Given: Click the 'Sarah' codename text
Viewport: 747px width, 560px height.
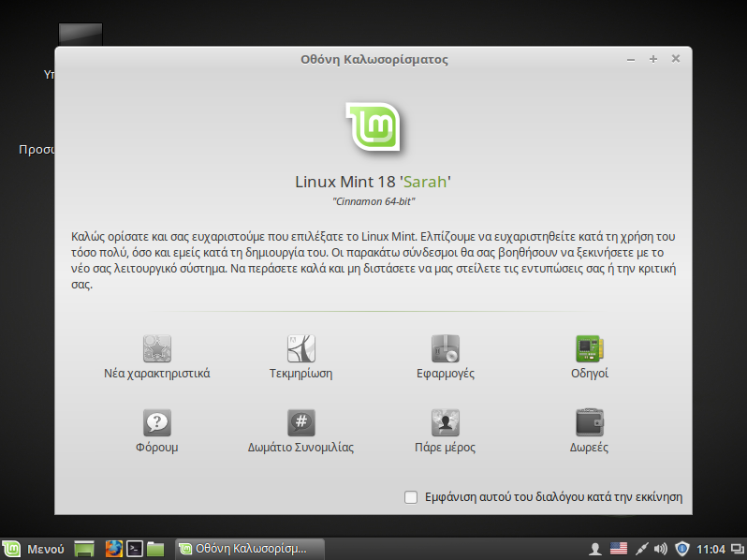Looking at the screenshot, I should click(425, 182).
